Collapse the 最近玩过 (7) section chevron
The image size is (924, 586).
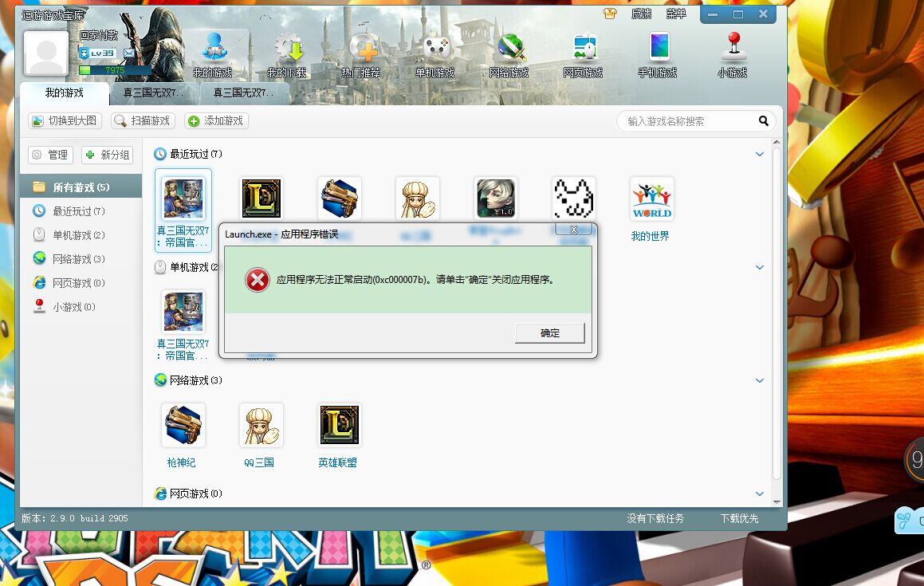(x=760, y=155)
